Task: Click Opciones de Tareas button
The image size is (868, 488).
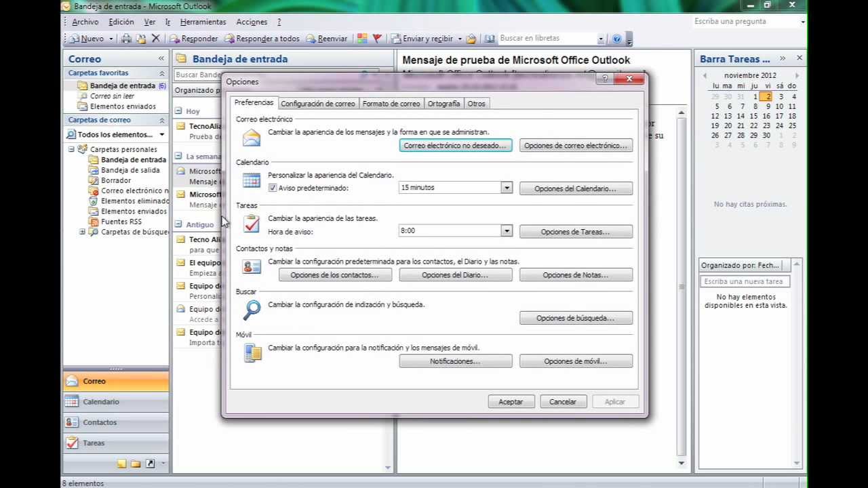Action: click(x=576, y=232)
